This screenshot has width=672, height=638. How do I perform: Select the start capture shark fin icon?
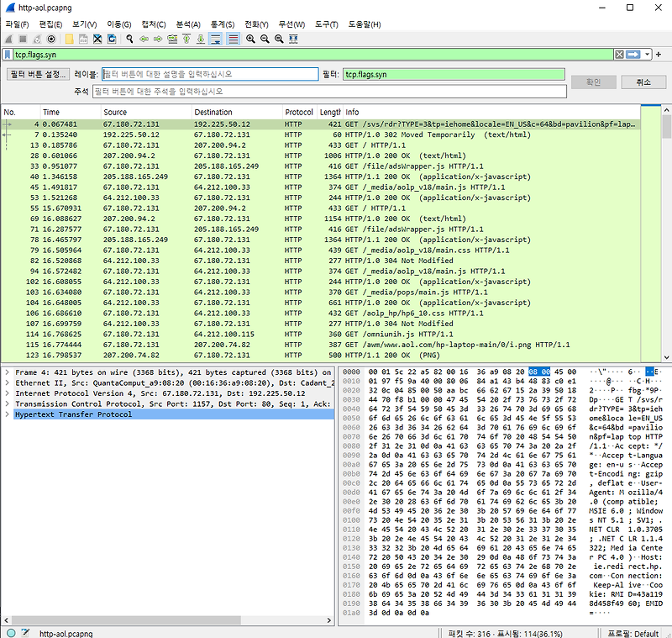coord(8,38)
